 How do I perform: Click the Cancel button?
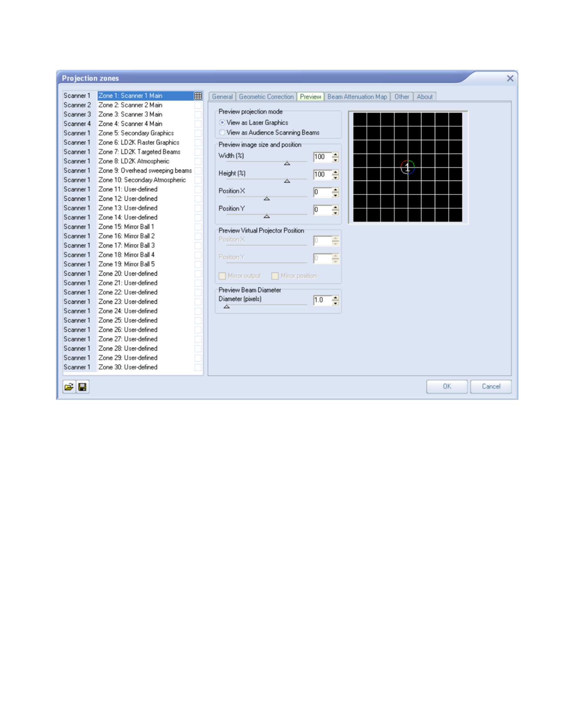coord(491,387)
